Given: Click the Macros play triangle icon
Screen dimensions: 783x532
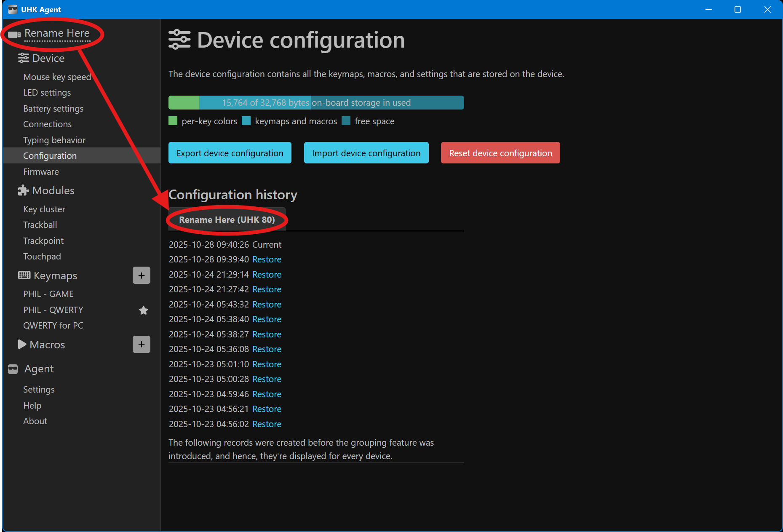Looking at the screenshot, I should (x=22, y=345).
